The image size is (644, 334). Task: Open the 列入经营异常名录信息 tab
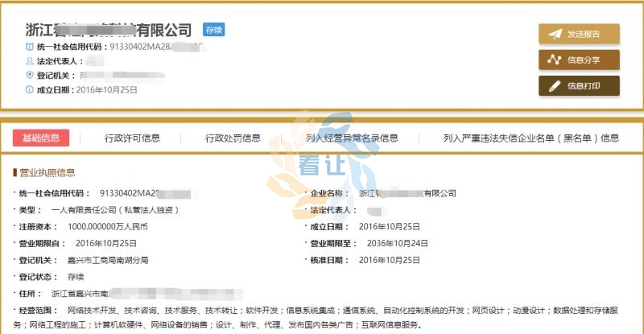point(352,138)
